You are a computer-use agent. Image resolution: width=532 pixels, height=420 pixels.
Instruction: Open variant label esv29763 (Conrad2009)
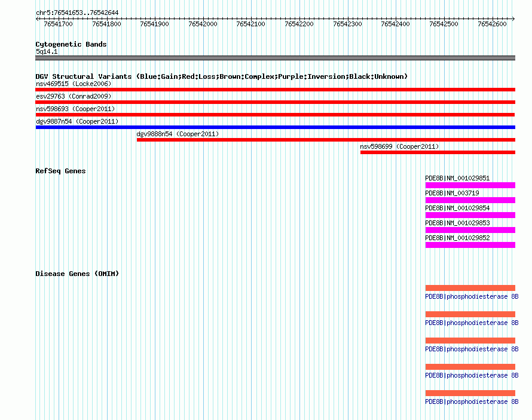74,96
